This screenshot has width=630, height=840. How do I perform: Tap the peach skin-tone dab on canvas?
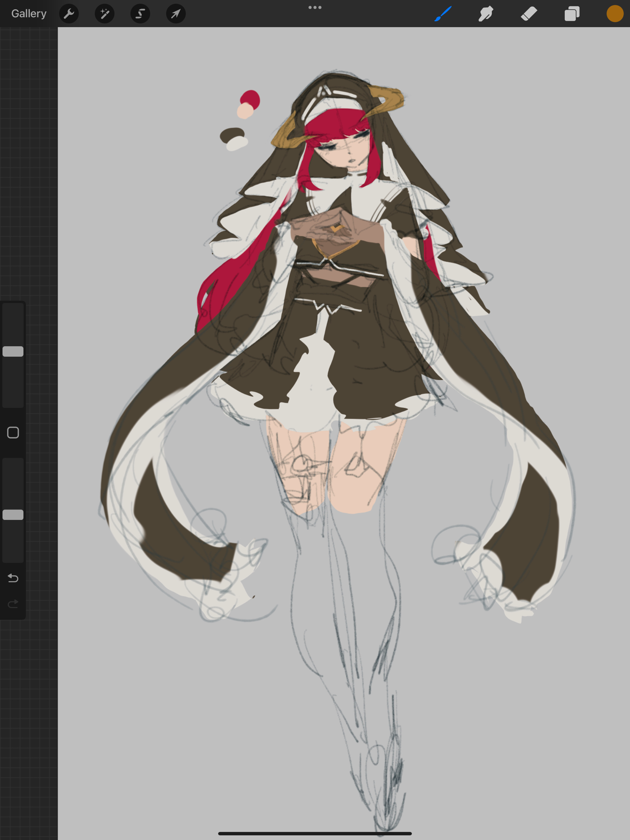click(x=245, y=112)
